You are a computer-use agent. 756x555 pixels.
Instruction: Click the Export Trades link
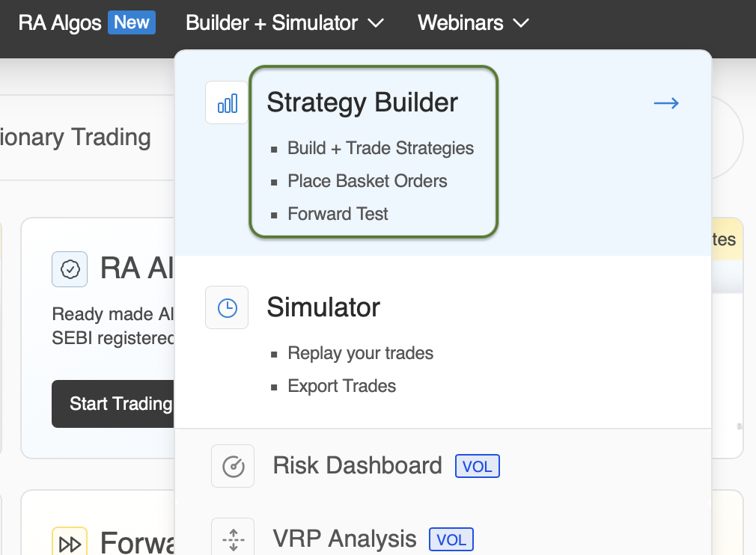[341, 386]
